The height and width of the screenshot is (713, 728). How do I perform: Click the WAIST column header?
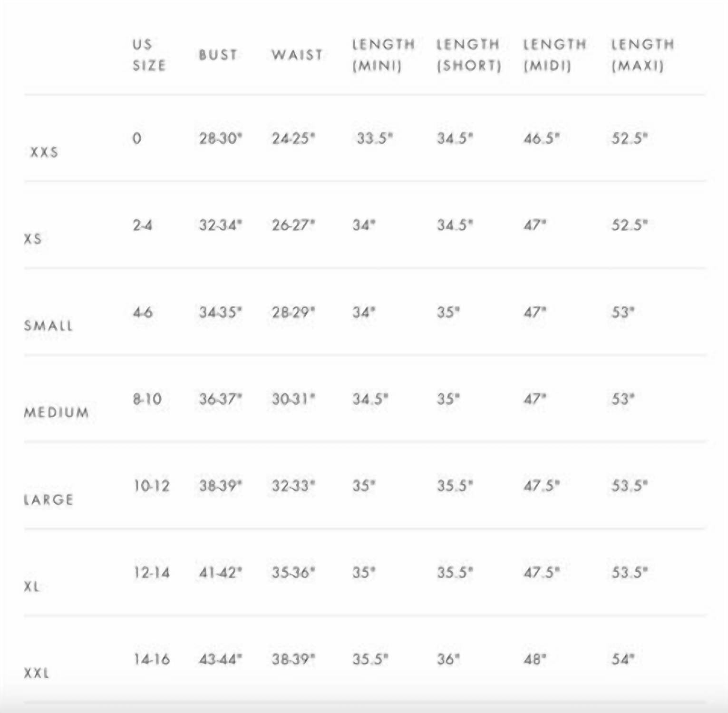[x=297, y=55]
